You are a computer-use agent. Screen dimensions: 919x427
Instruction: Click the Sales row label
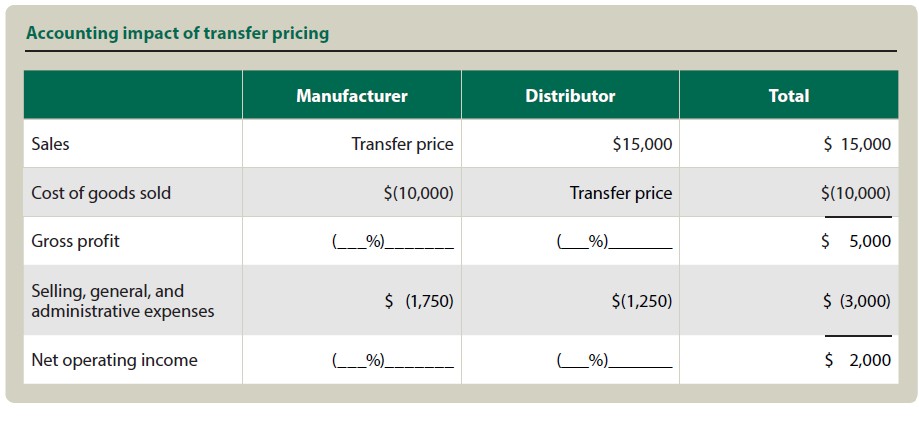click(51, 144)
